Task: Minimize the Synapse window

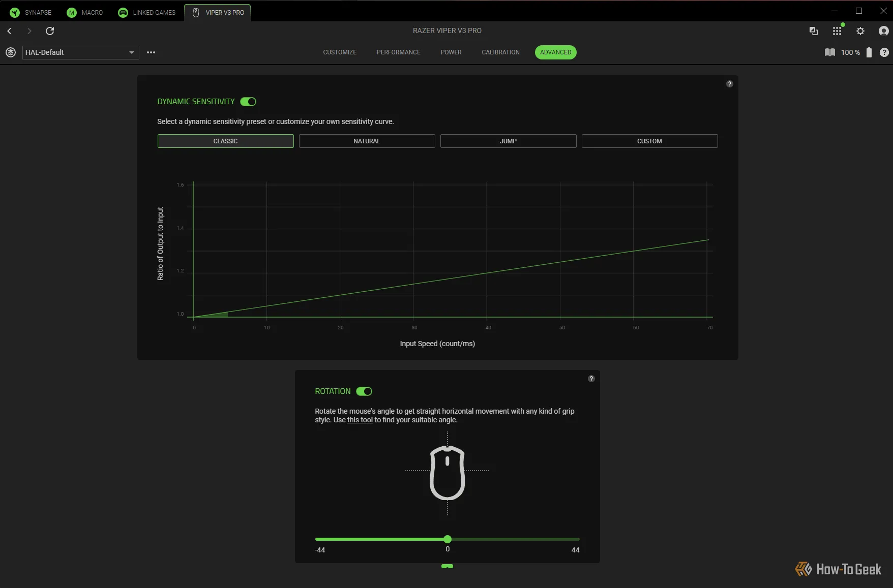Action: tap(835, 11)
